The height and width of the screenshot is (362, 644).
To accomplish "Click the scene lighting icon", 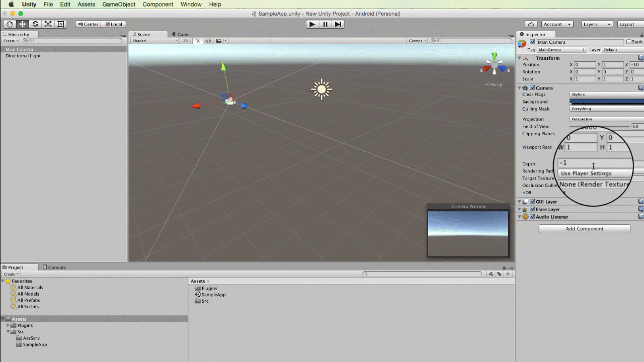I will coord(199,41).
